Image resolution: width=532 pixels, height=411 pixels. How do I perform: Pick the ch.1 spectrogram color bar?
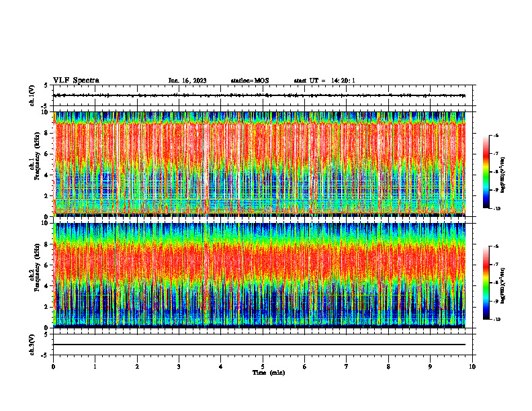click(x=486, y=172)
